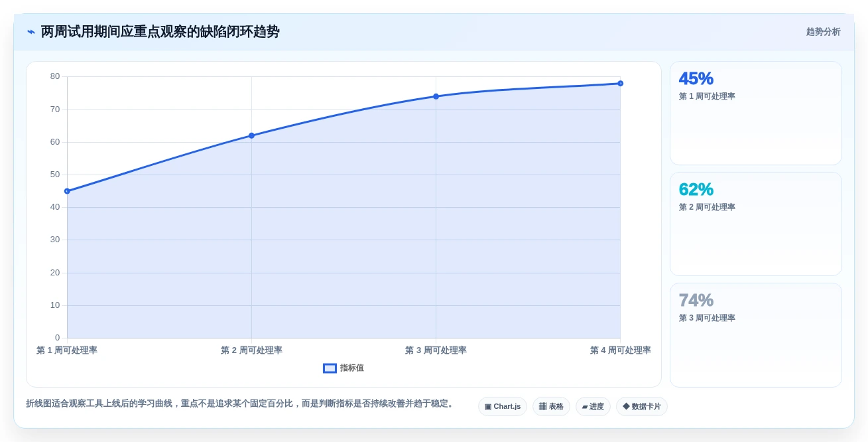
Task: Click the title 两周试用期间应重点观察的缺陷闭环趋势
Action: (160, 32)
